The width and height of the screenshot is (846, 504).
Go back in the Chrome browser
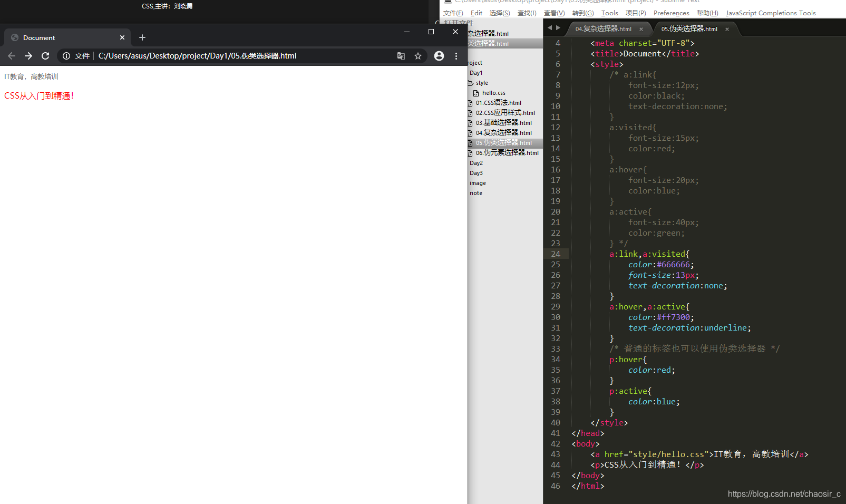12,56
